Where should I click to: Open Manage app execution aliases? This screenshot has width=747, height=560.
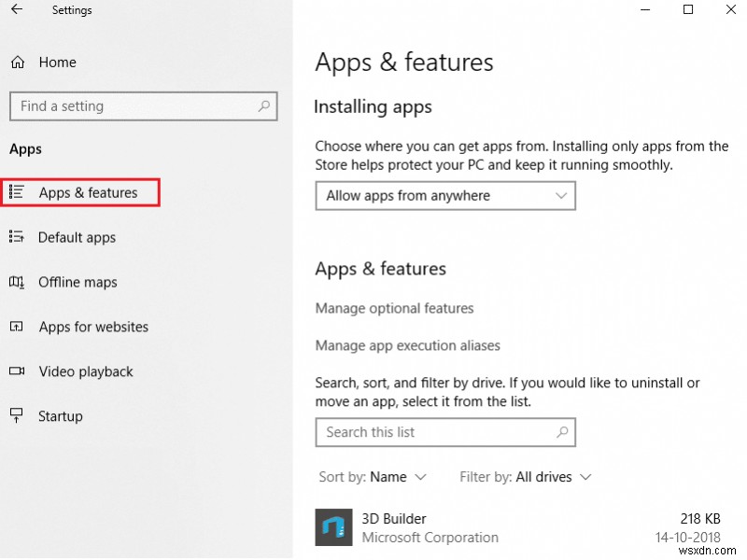pyautogui.click(x=408, y=344)
